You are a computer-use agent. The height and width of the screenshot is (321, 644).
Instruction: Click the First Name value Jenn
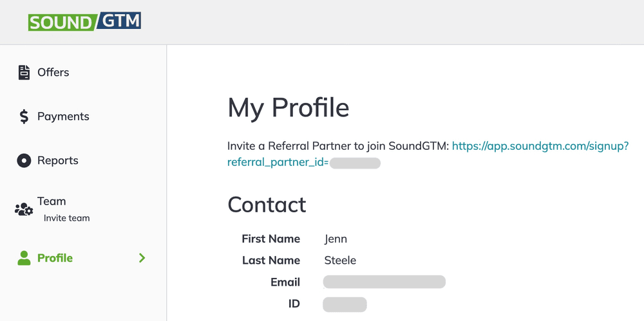(336, 239)
